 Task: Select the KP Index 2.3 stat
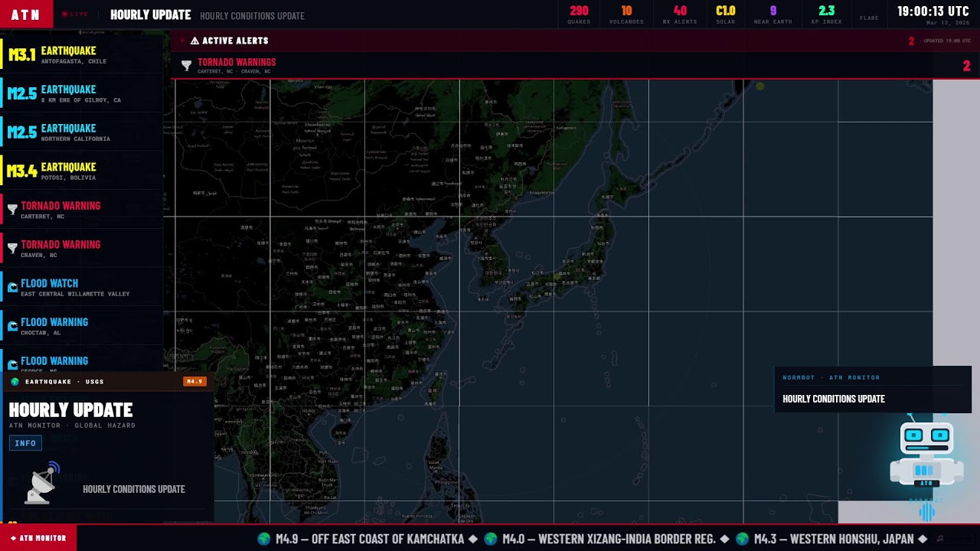click(x=826, y=15)
